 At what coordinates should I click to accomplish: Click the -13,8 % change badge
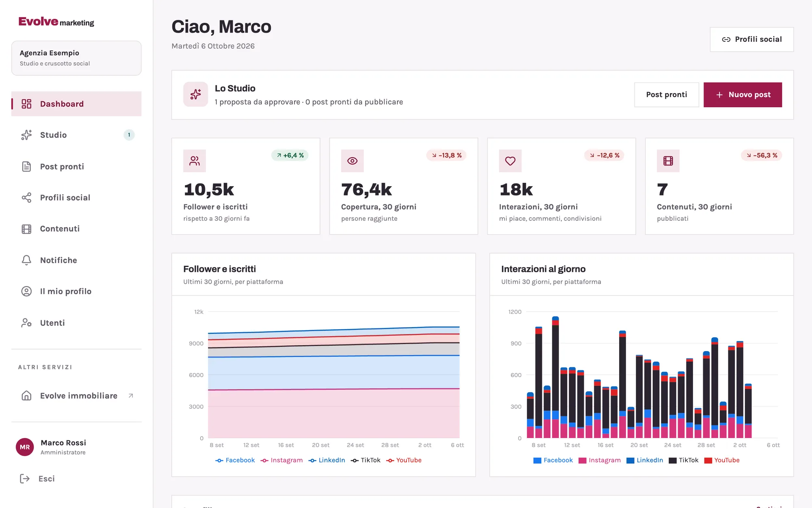click(x=446, y=155)
